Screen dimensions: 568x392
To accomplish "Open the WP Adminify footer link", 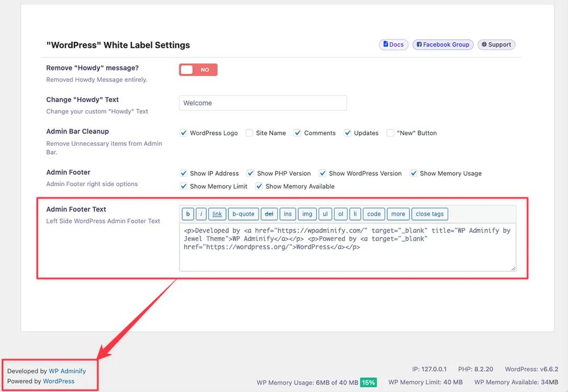I will click(x=68, y=371).
